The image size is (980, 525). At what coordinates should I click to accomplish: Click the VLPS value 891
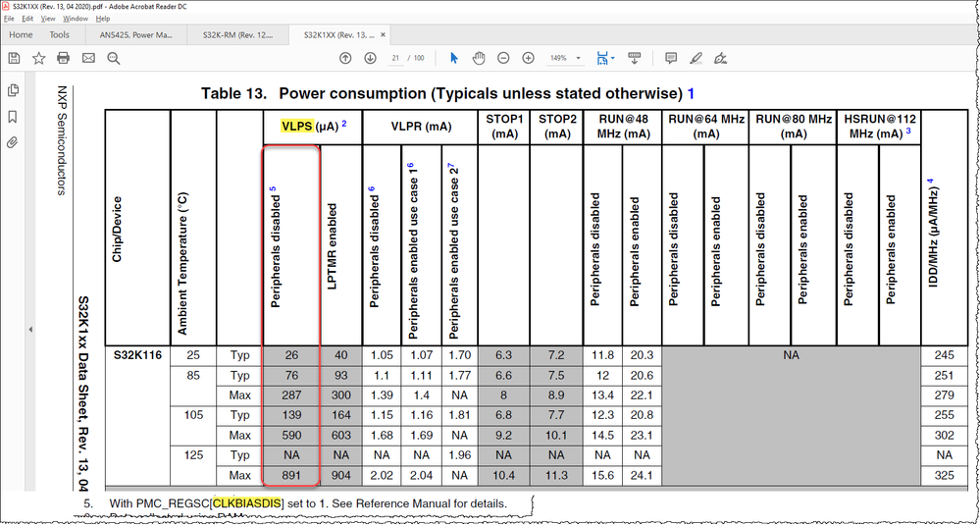pyautogui.click(x=292, y=475)
